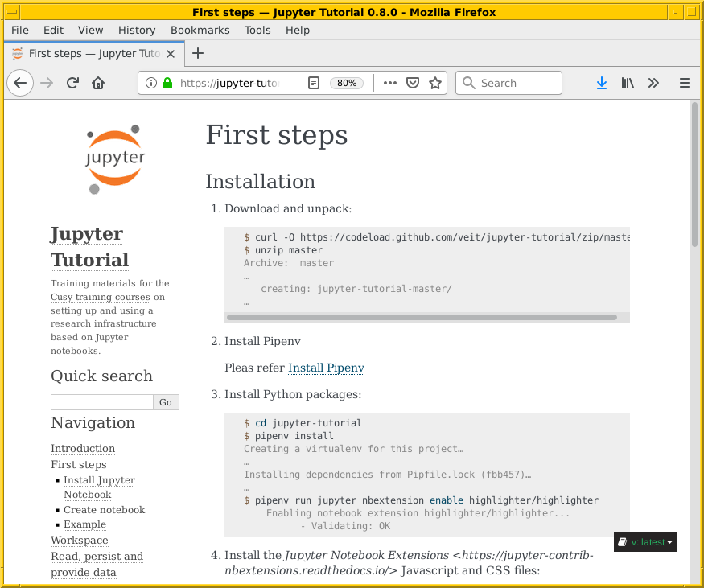Viewport: 704px width, 588px height.
Task: Show more toolbar tools overflow chevron
Action: (x=653, y=83)
